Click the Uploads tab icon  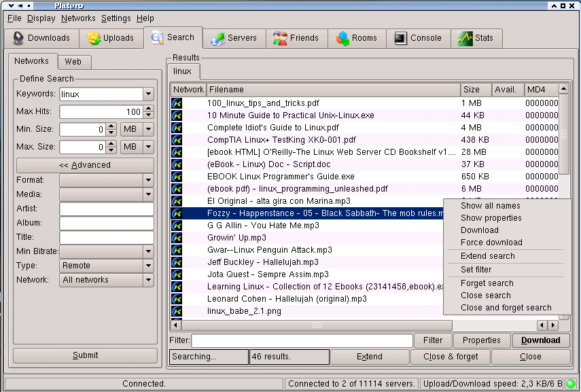pyautogui.click(x=94, y=38)
